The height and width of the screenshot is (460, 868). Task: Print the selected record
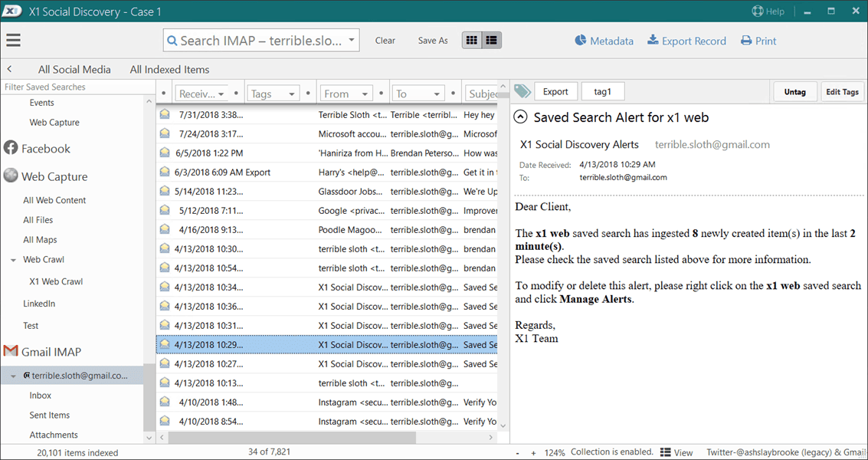758,41
